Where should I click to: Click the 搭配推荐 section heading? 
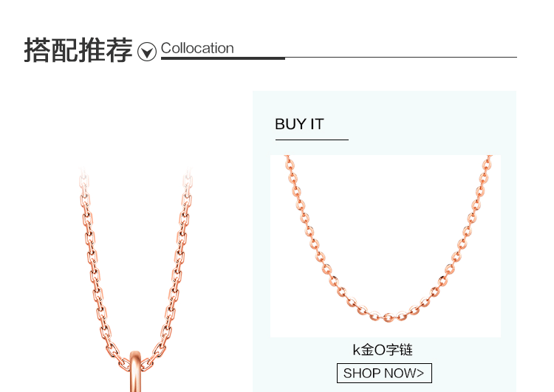[78, 50]
